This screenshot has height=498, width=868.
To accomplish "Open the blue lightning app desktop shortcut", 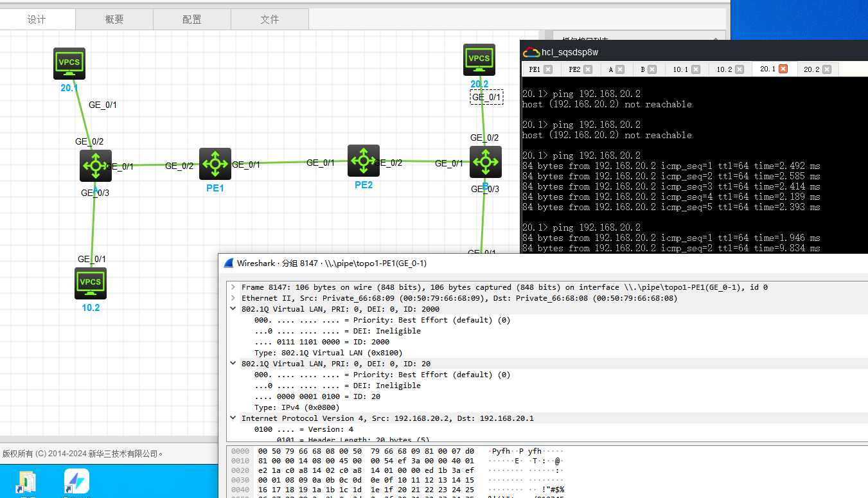I will 76,481.
